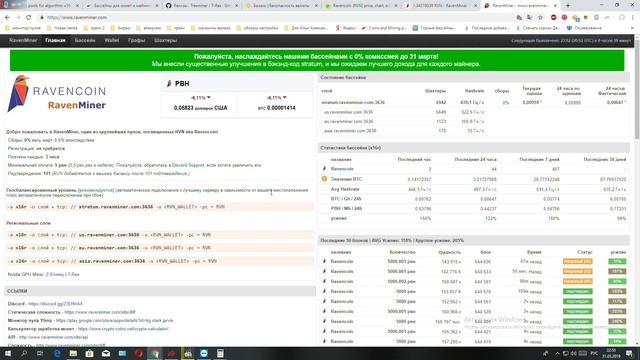Click the Bitcoin icon in Значение BTC row
The image size is (640, 360).
(324, 179)
